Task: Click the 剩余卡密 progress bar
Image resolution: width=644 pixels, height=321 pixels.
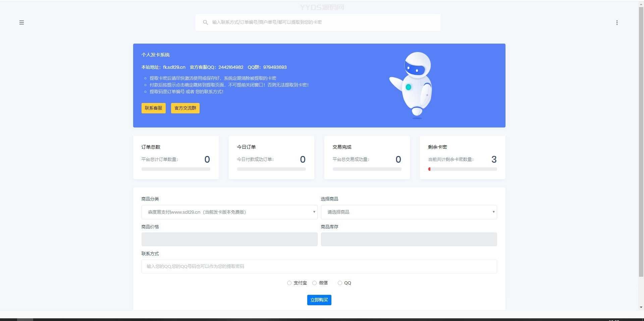Action: pos(462,169)
